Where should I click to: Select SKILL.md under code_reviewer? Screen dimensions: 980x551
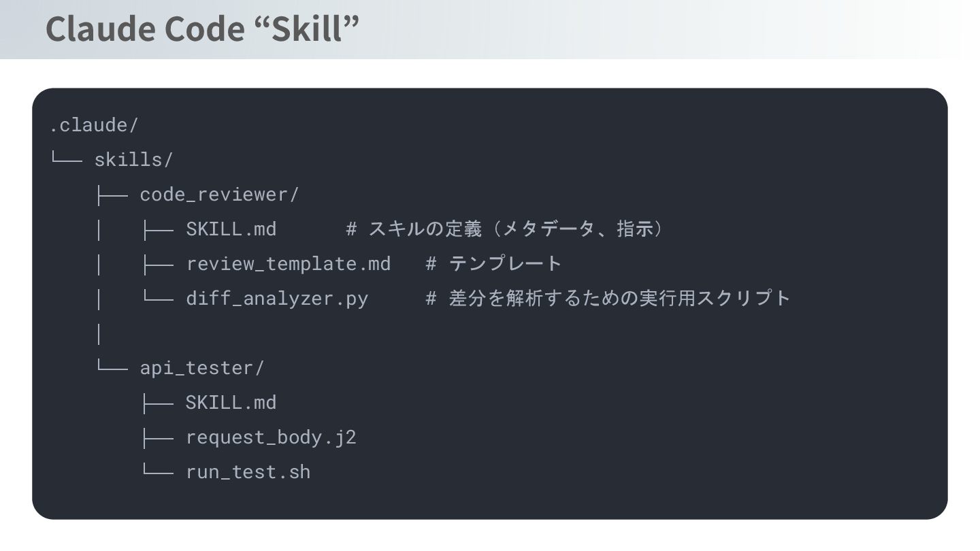231,229
